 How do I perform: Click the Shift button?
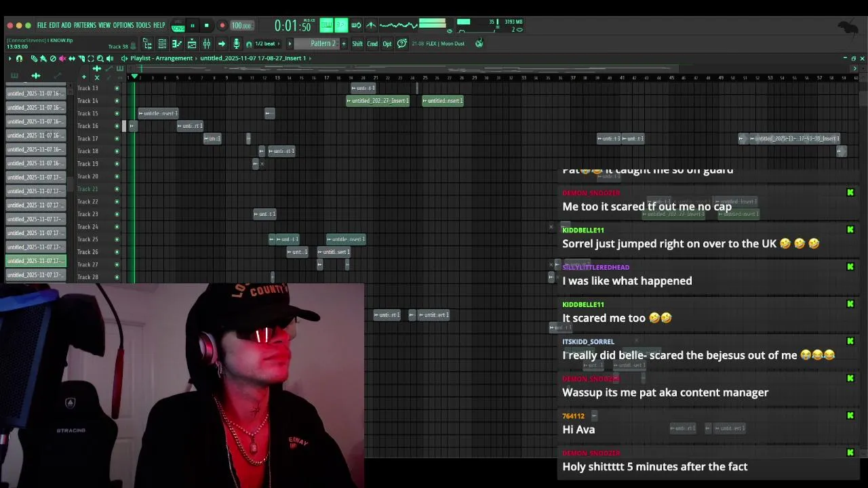click(x=357, y=43)
